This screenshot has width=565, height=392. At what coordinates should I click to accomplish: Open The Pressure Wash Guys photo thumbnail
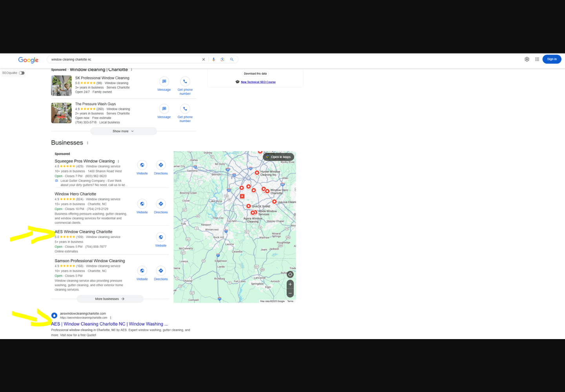tap(61, 113)
